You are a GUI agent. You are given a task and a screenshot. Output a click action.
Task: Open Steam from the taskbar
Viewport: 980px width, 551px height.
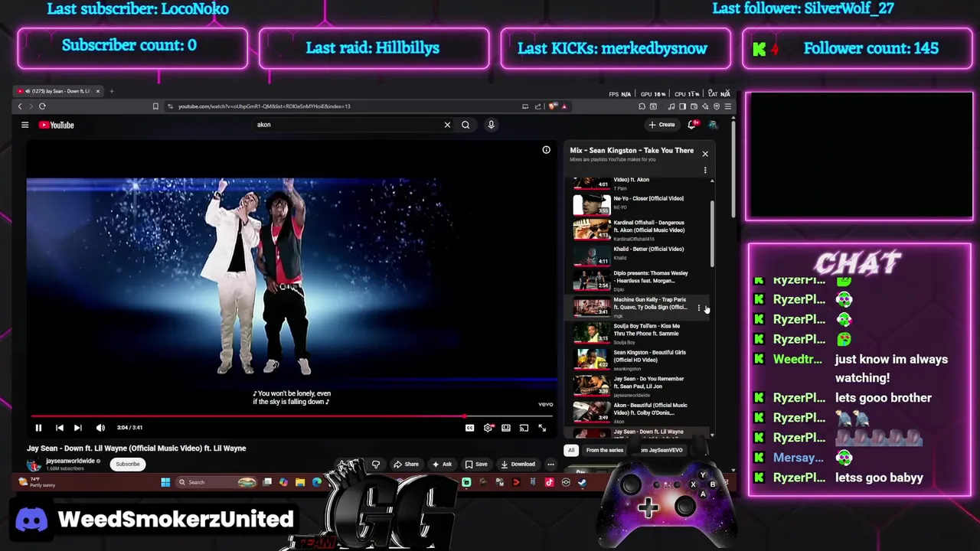[583, 482]
